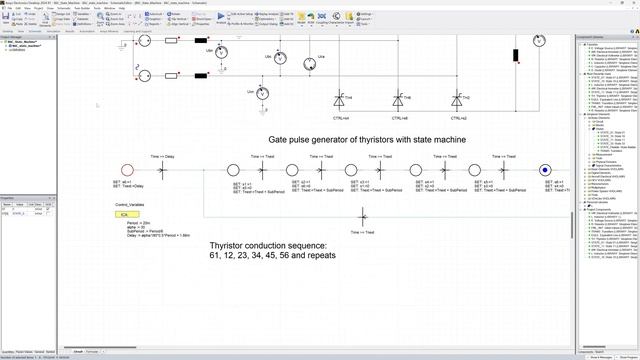
Task: Select the yellow ICA control variables block
Action: click(127, 214)
